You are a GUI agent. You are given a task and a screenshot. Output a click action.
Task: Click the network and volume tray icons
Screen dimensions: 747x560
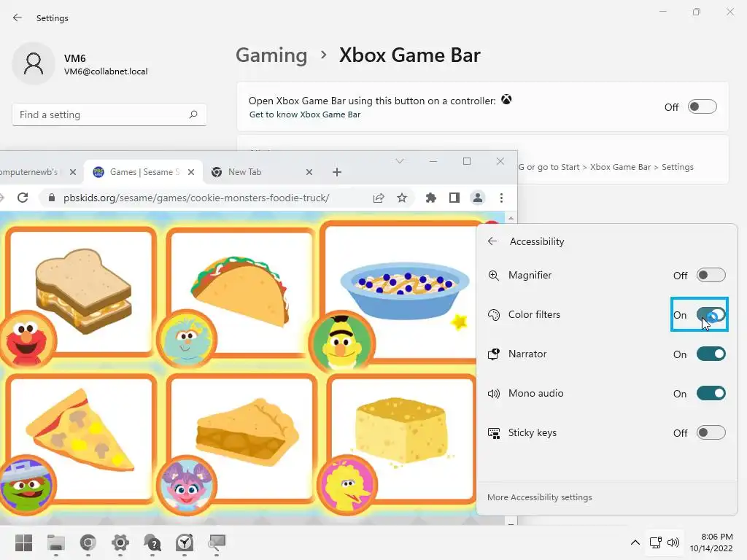click(x=665, y=542)
